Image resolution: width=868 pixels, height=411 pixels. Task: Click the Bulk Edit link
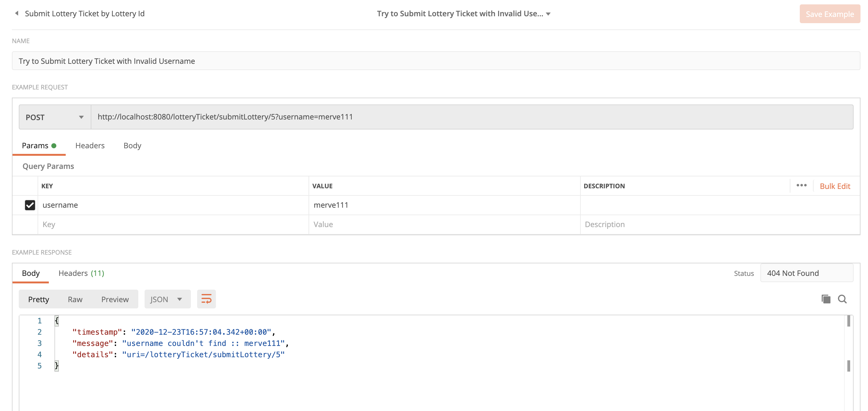tap(835, 186)
